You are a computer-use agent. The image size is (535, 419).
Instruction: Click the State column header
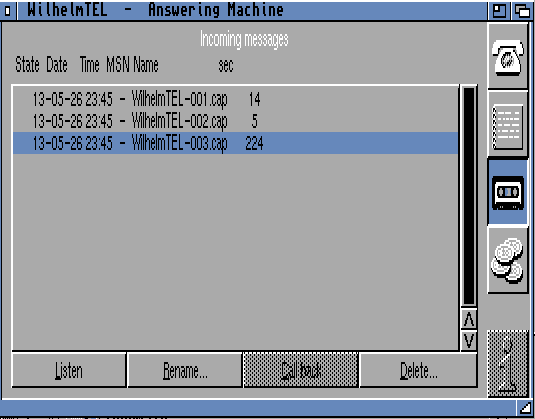(27, 64)
